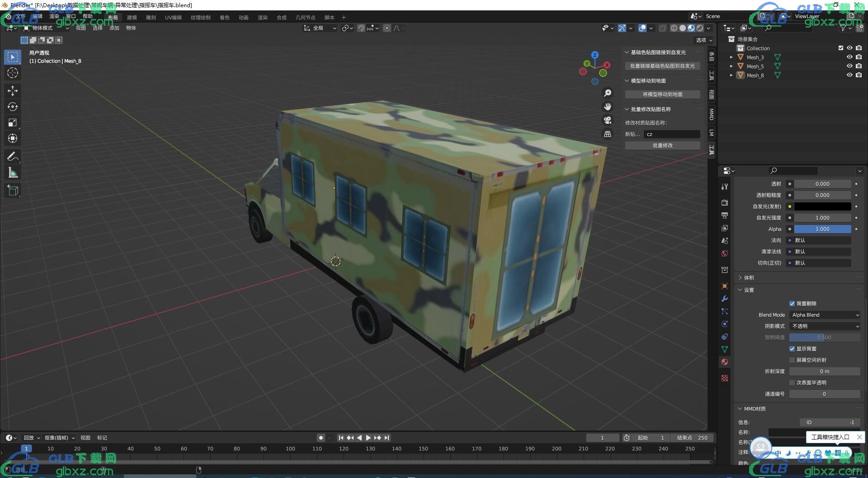Select the Scale tool

13,122
